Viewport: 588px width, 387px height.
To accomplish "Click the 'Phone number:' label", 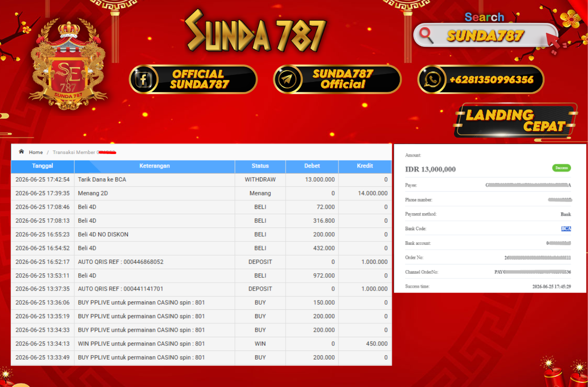I will (419, 200).
